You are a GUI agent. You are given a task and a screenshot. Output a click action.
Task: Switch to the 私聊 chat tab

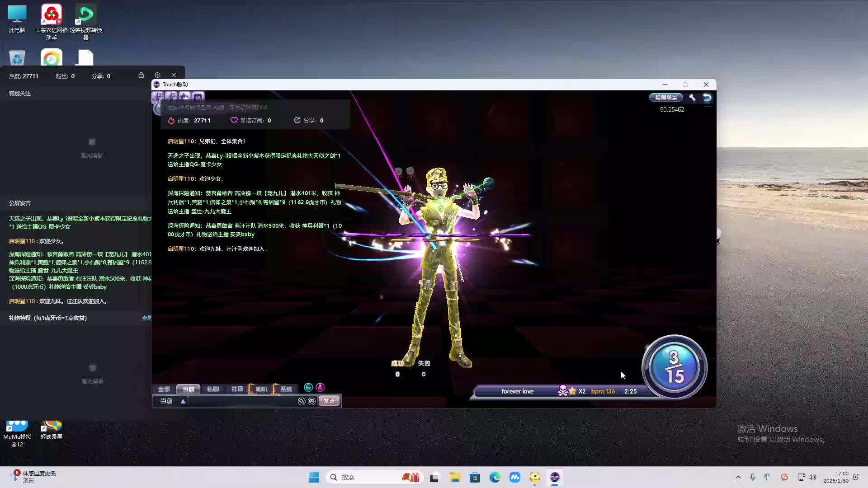coord(212,389)
